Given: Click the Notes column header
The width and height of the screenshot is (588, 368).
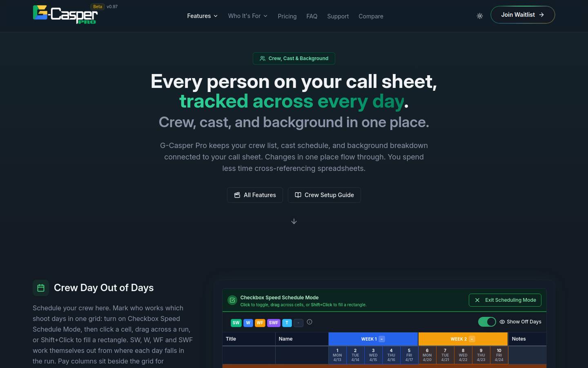Looking at the screenshot, I should 527,339.
